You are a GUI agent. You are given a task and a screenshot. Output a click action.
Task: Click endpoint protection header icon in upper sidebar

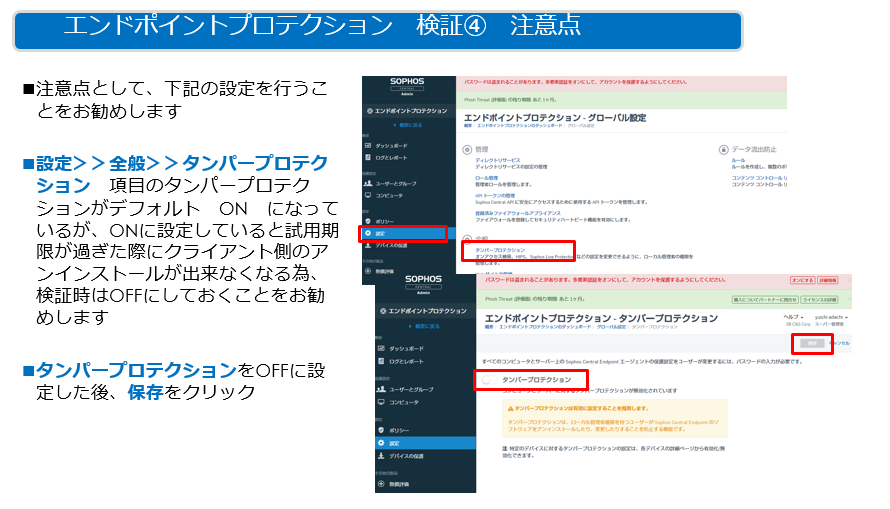370,111
